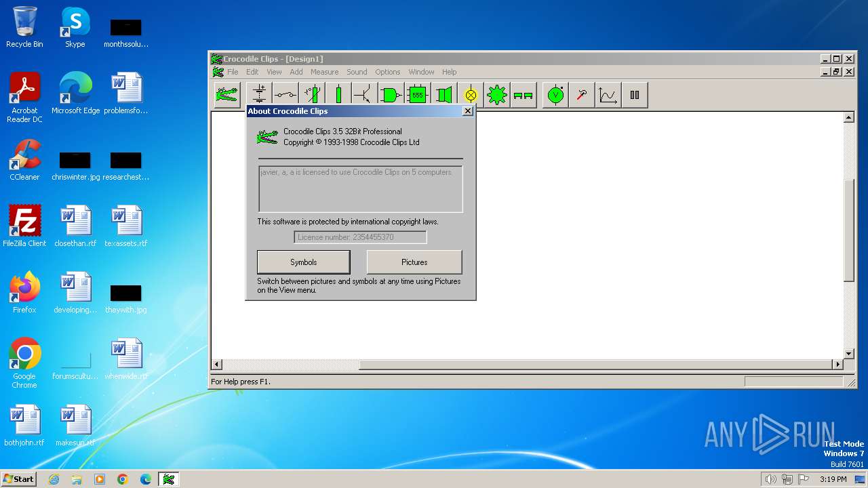Screen dimensions: 868x488
Task: Open the Start menu
Action: [x=19, y=479]
